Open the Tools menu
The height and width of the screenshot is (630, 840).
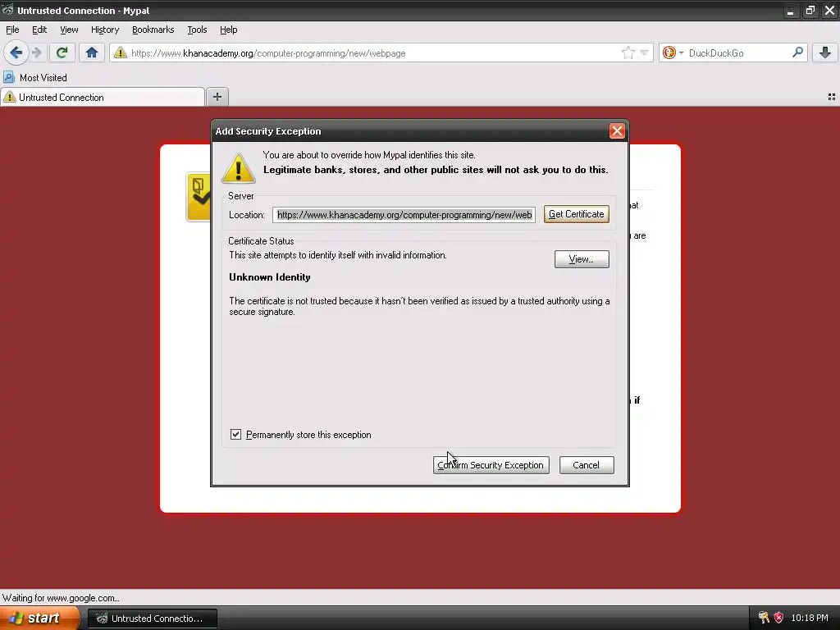(197, 30)
